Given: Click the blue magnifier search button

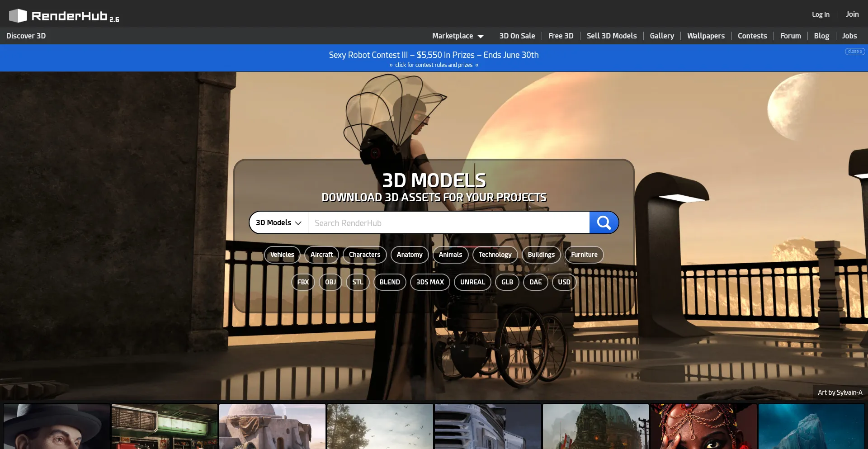Looking at the screenshot, I should coord(604,222).
